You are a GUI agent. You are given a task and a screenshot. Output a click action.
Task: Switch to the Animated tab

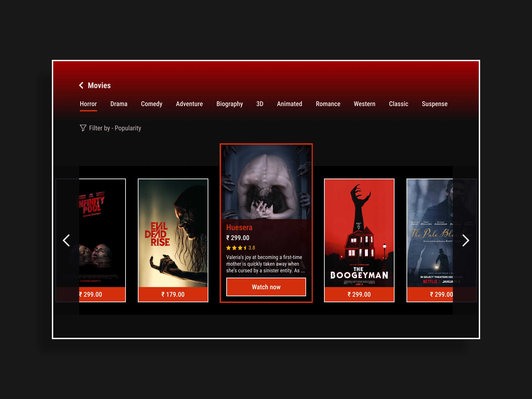[289, 104]
